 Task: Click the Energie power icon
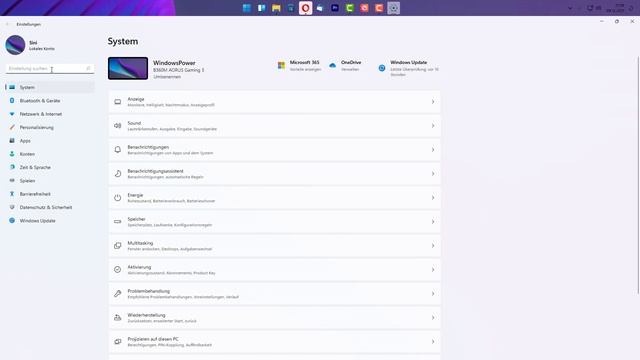pyautogui.click(x=118, y=198)
